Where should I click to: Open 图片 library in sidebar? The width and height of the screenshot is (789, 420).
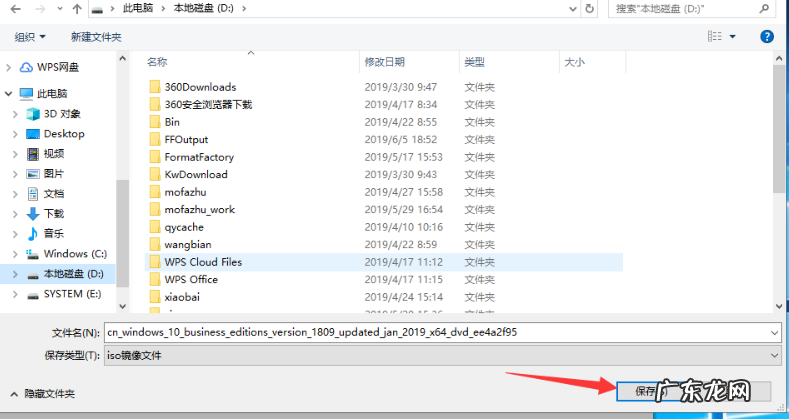45,174
